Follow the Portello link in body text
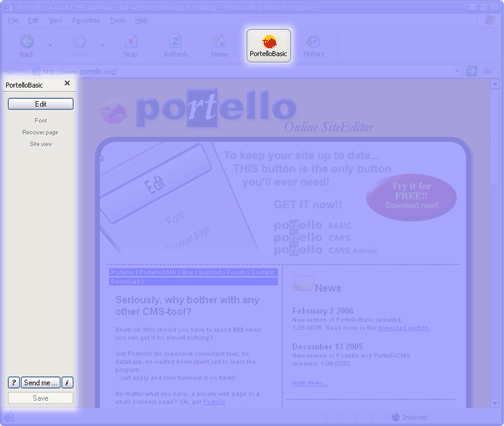The width and height of the screenshot is (504, 426). tap(214, 402)
